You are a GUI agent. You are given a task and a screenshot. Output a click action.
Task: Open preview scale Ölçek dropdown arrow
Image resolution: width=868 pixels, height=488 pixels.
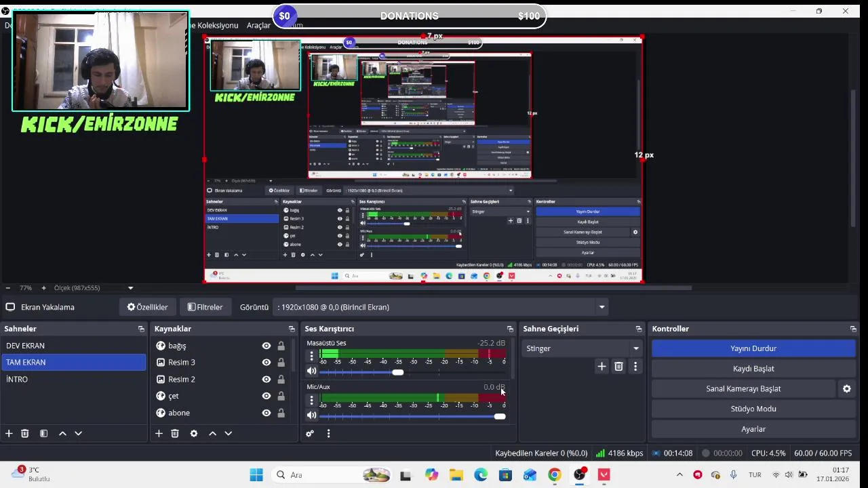click(130, 288)
